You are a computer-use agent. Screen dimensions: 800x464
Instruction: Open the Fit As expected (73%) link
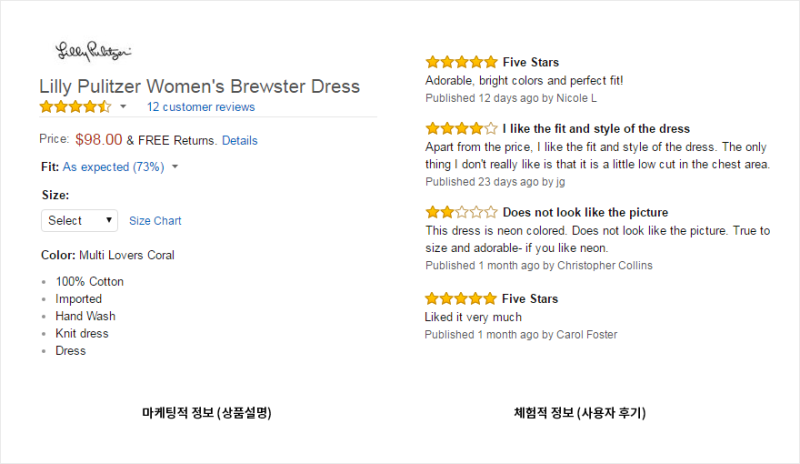coord(113,167)
